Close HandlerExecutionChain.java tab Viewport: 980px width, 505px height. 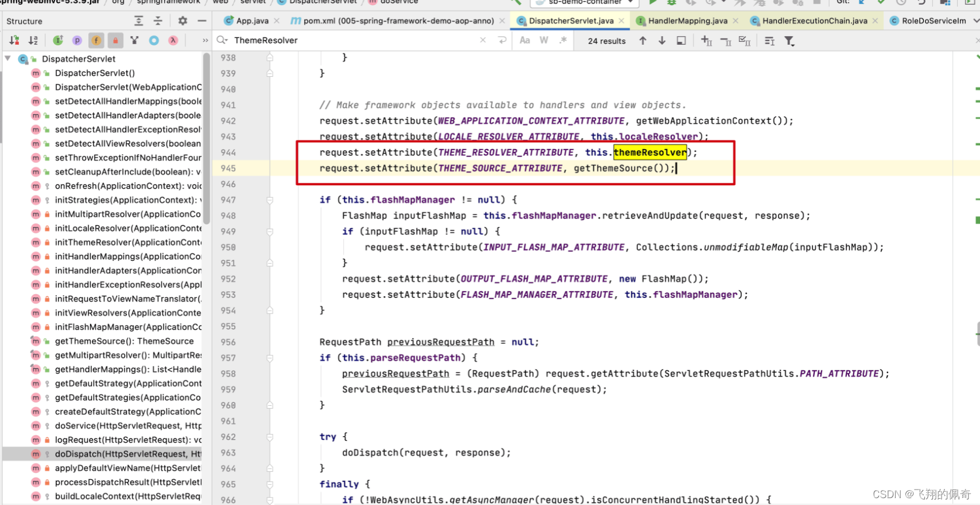click(875, 21)
